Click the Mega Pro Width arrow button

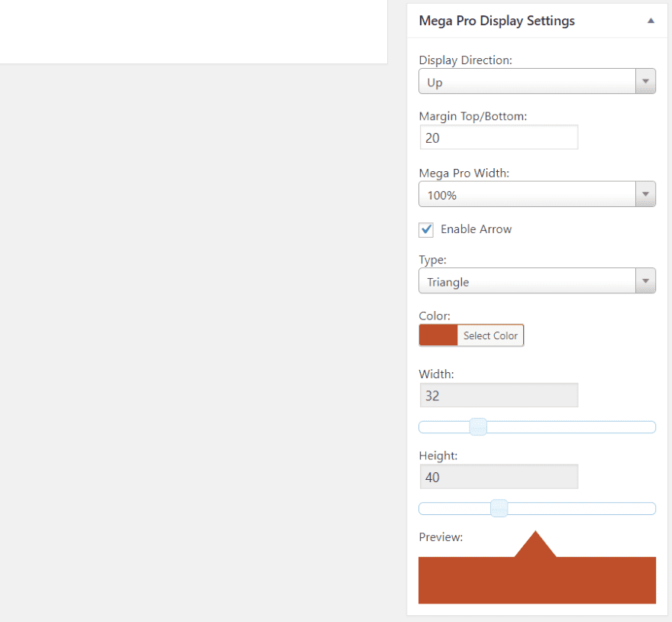coord(645,194)
